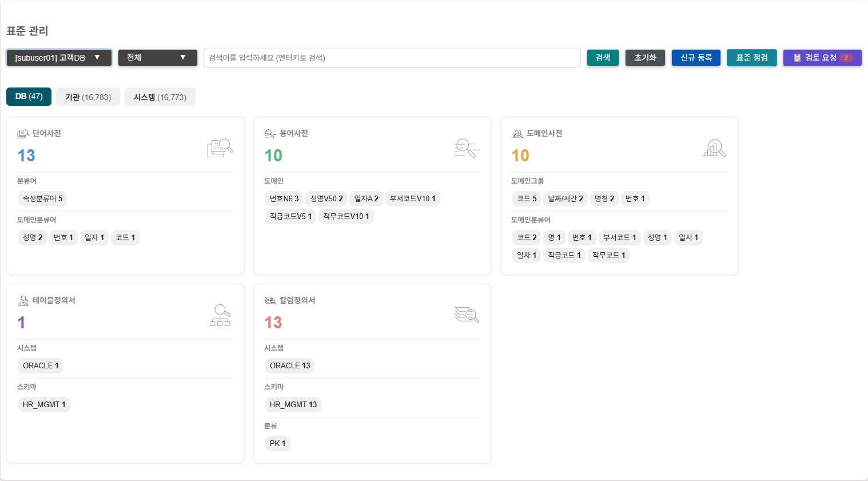Click the red badge showing 2 on 검토 요청

point(846,58)
